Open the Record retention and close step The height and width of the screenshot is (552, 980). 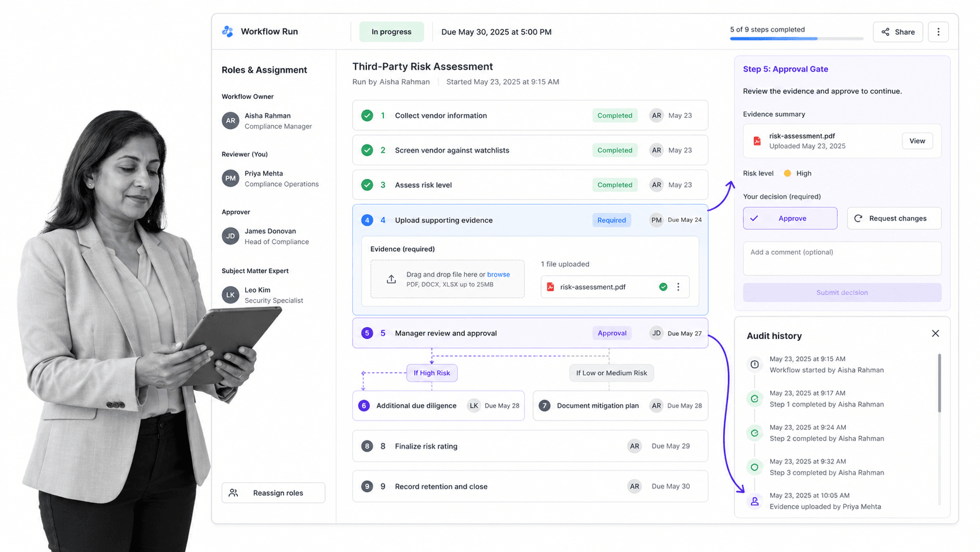point(530,486)
